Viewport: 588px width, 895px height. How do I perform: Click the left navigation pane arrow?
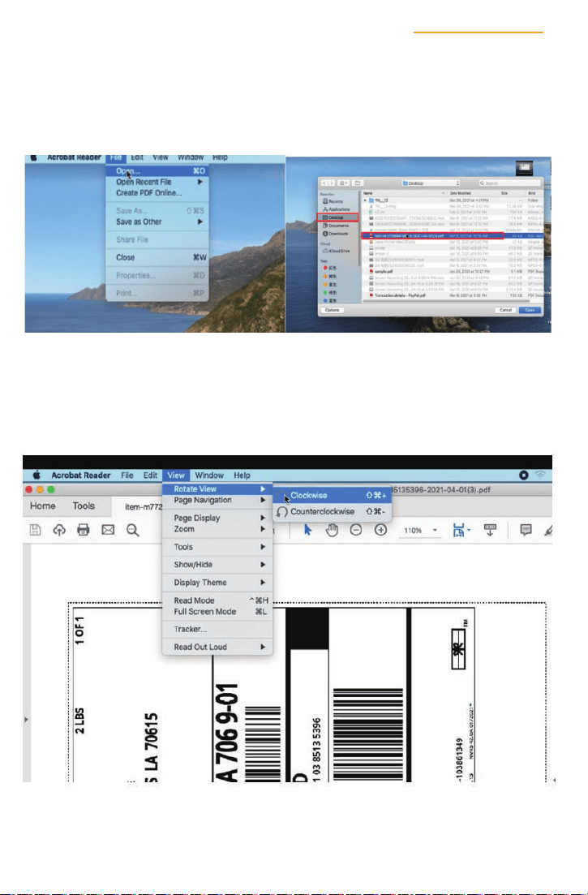[26, 720]
